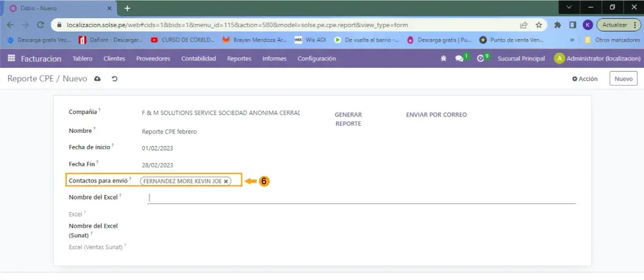Open the browser extensions puzzle icon
The image size is (644, 280).
pyautogui.click(x=558, y=25)
